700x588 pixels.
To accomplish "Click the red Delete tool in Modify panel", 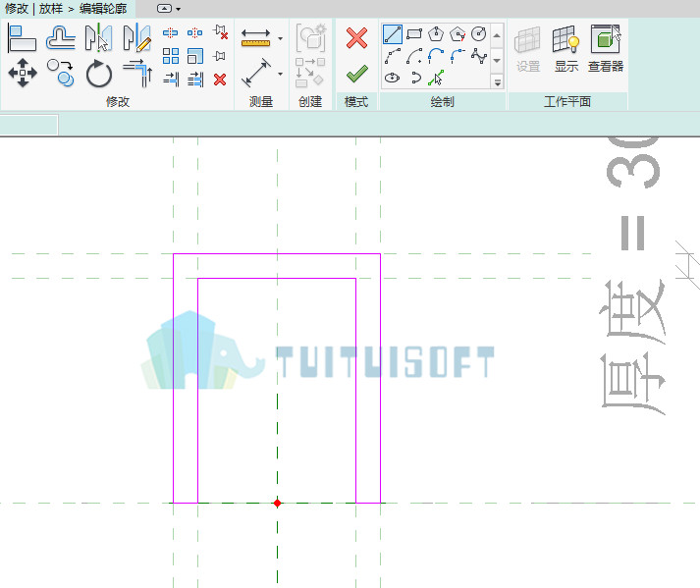I will 220,80.
